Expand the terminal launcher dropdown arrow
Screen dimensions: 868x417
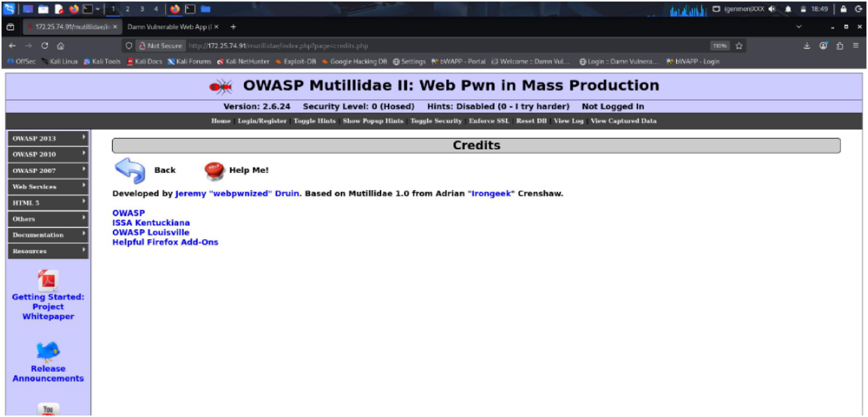(x=98, y=9)
